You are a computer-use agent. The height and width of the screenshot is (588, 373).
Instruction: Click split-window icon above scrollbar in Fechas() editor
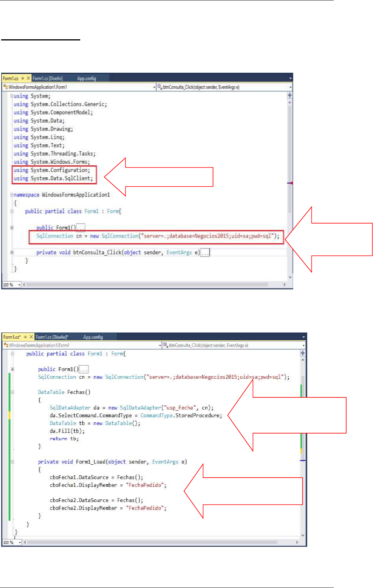(303, 353)
